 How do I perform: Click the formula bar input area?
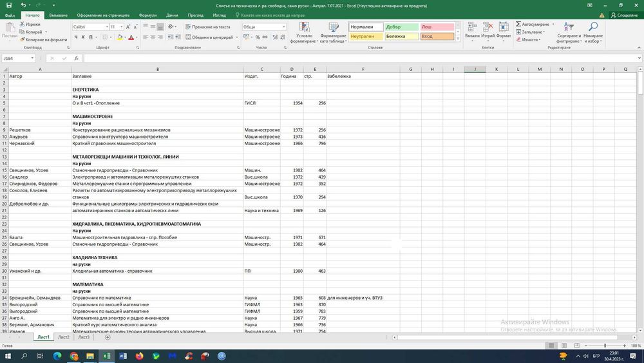(361, 59)
